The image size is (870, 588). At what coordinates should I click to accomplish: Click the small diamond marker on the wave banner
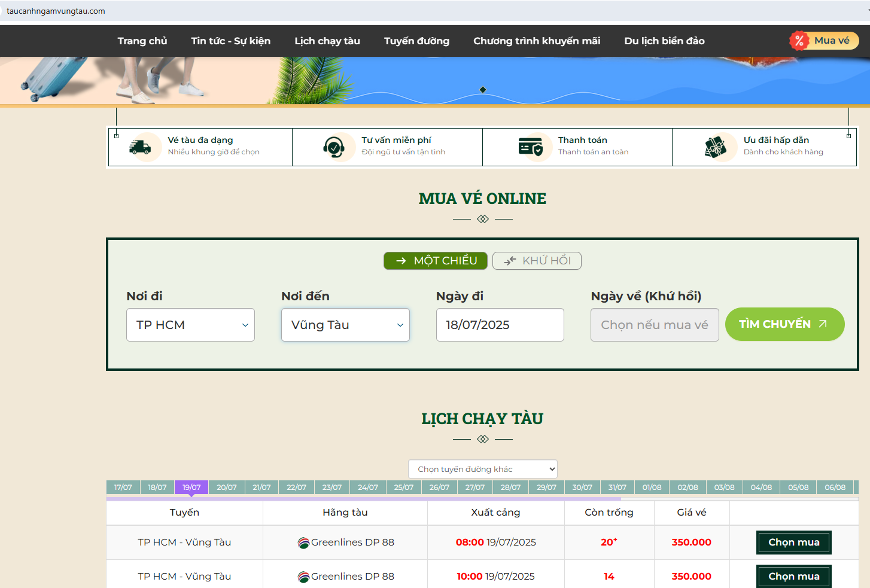(x=482, y=90)
